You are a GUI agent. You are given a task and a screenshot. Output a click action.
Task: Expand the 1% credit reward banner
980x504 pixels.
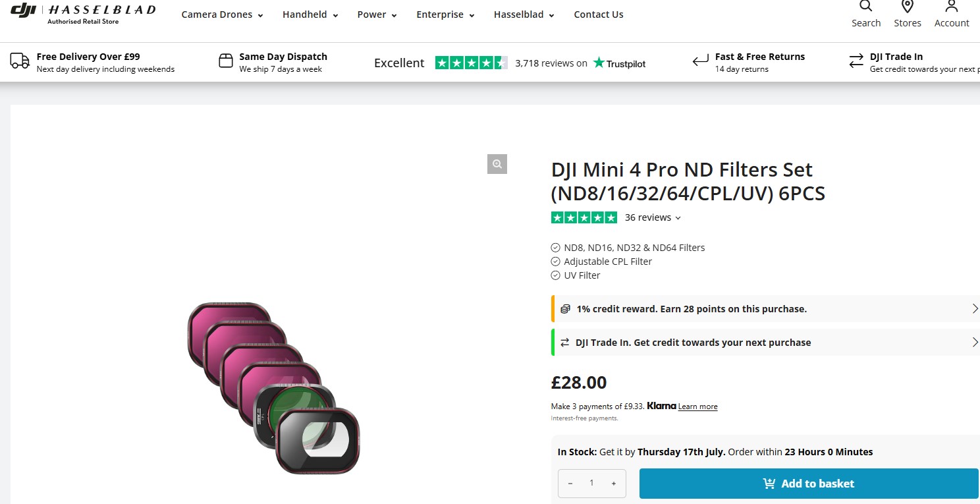(764, 309)
